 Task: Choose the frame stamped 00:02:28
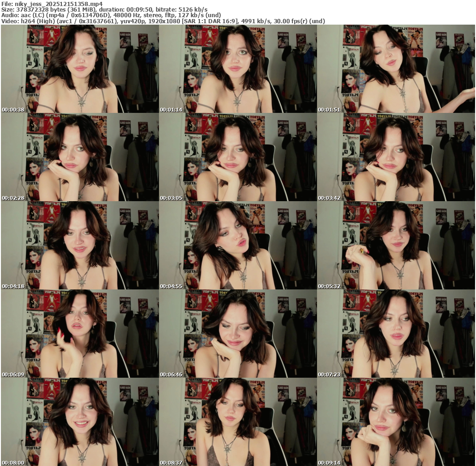(x=79, y=157)
